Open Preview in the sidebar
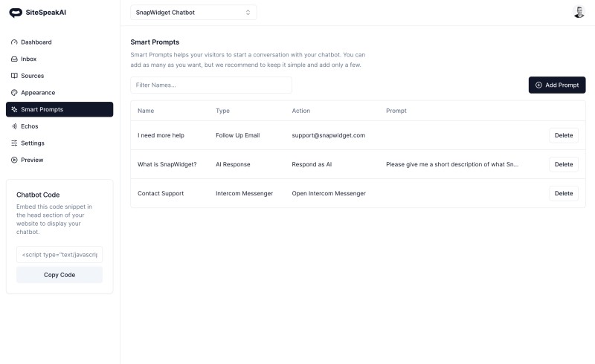This screenshot has height=364, width=595. click(x=59, y=160)
